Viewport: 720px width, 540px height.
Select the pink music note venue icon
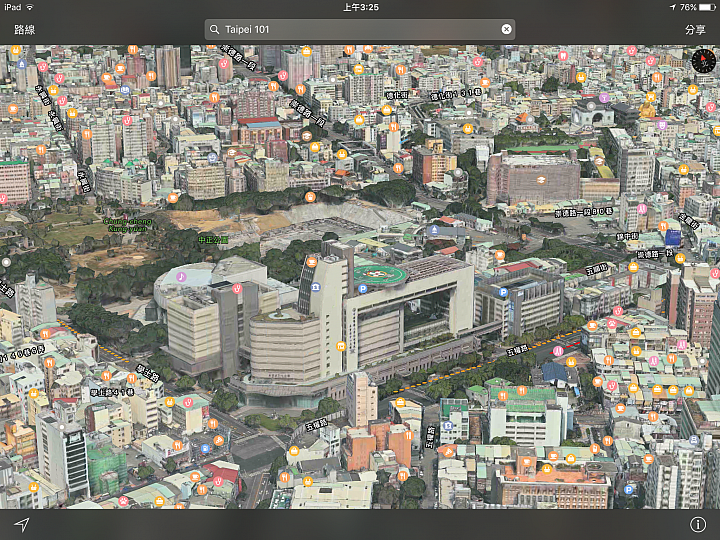[181, 276]
